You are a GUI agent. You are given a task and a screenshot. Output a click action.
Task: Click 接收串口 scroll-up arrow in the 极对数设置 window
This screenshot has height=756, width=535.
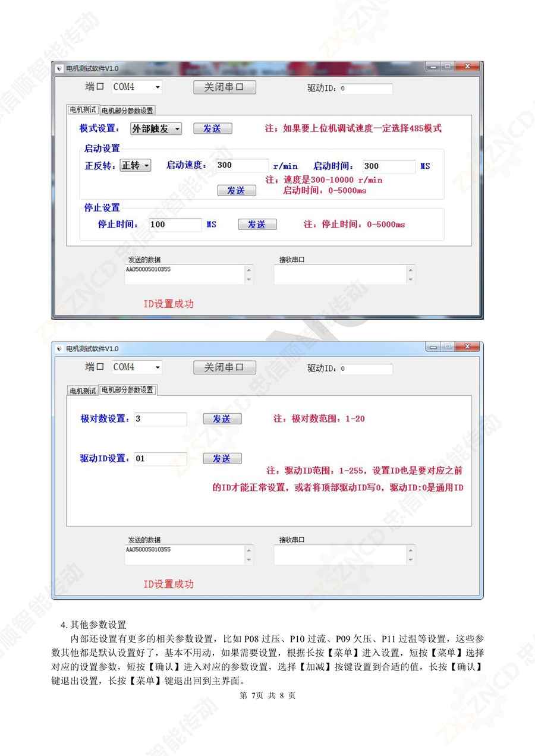click(411, 550)
